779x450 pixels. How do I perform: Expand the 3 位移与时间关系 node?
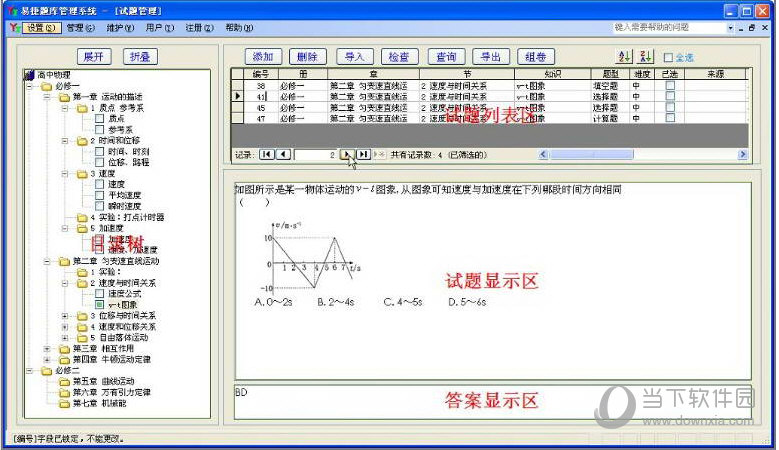pyautogui.click(x=65, y=316)
